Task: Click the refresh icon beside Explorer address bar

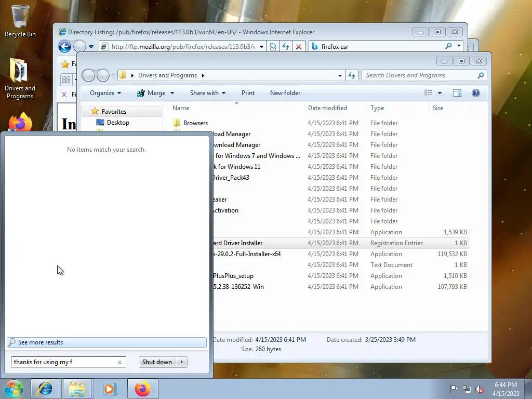Action: (x=352, y=75)
